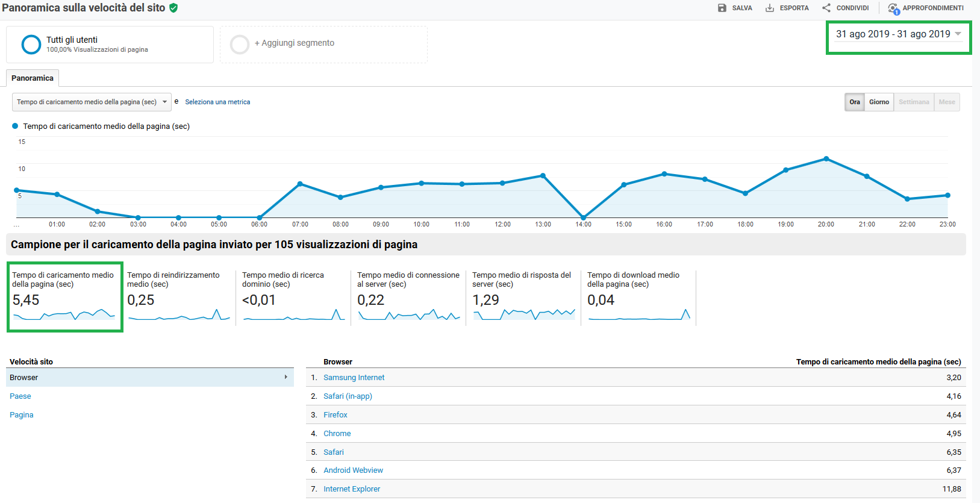Click the Browser row arrow icon

pos(286,377)
